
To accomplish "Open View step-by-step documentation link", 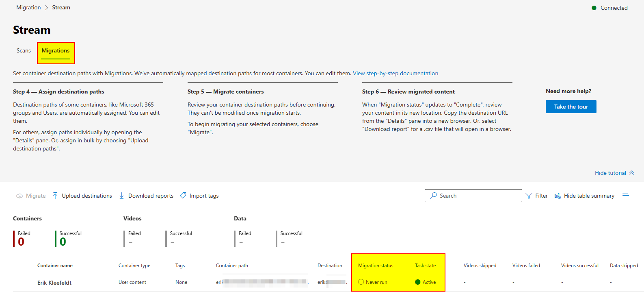I will [395, 74].
